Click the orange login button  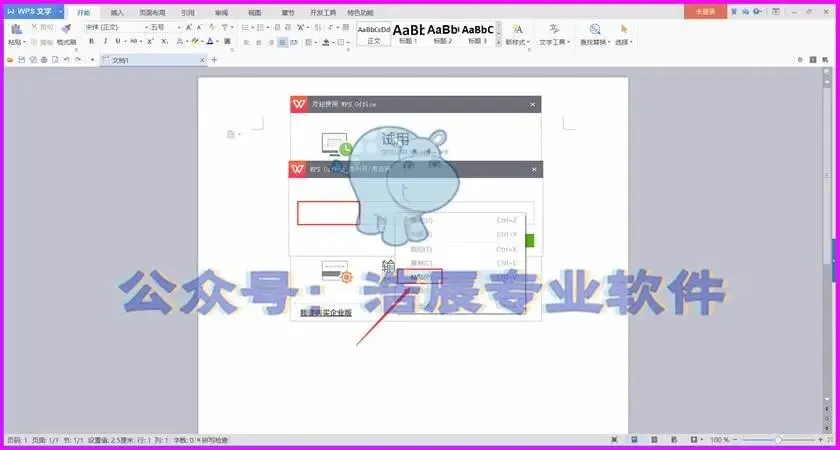705,11
